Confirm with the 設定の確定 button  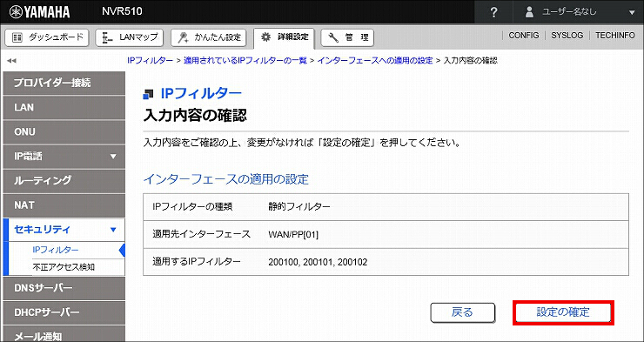pos(563,312)
